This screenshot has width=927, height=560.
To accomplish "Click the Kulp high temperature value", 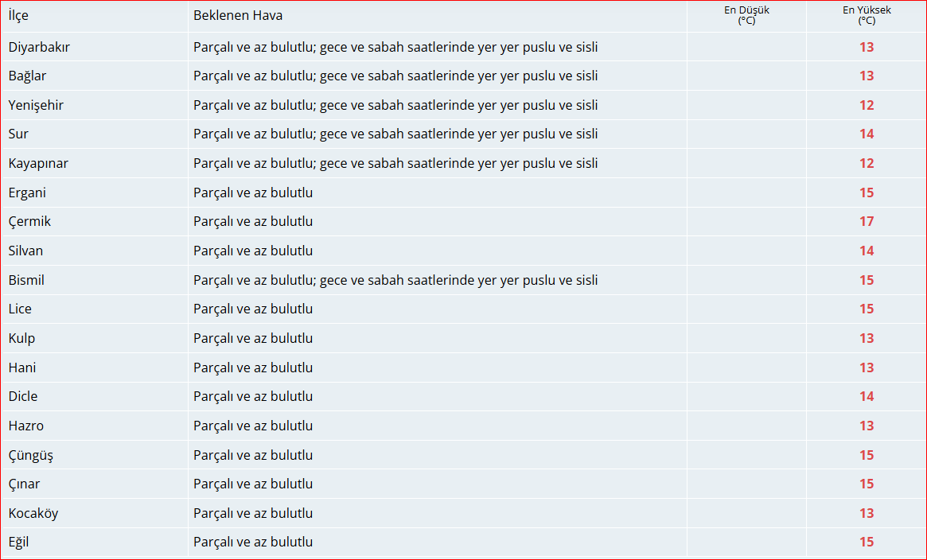I will pos(867,338).
